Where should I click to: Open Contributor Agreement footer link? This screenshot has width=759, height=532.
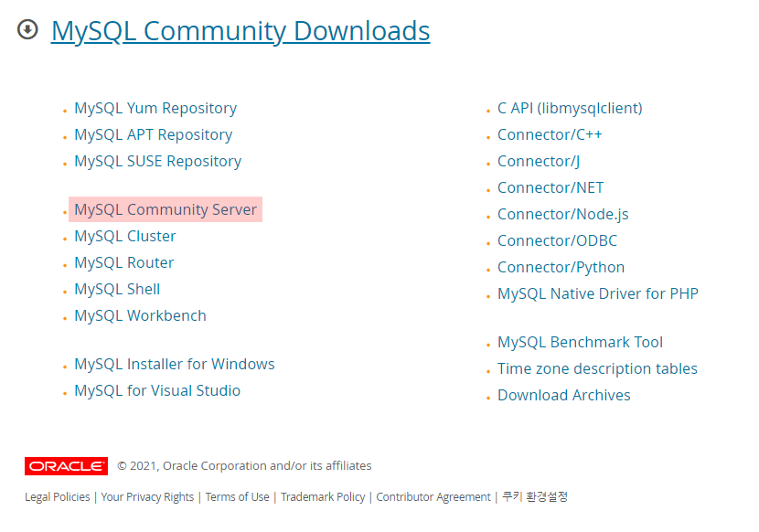433,497
